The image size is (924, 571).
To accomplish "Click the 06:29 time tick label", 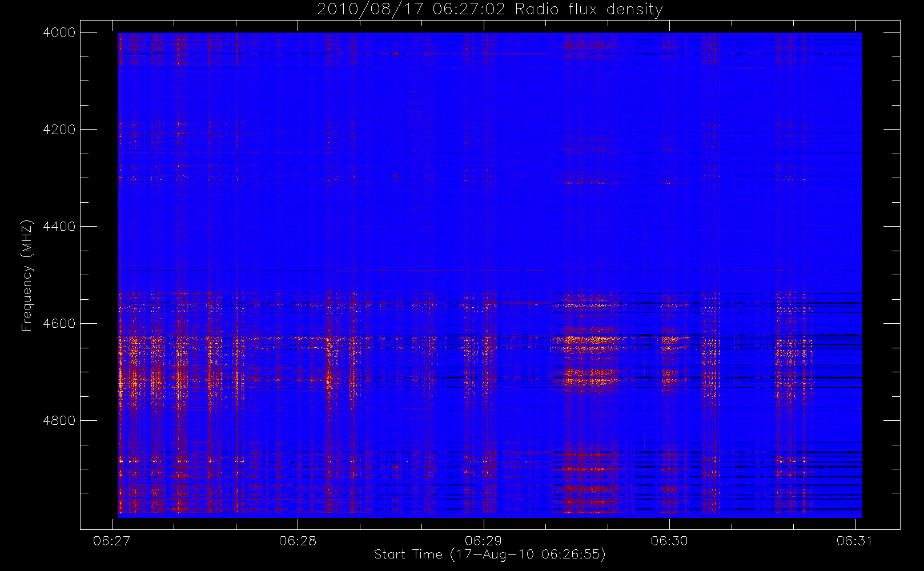I will point(483,541).
